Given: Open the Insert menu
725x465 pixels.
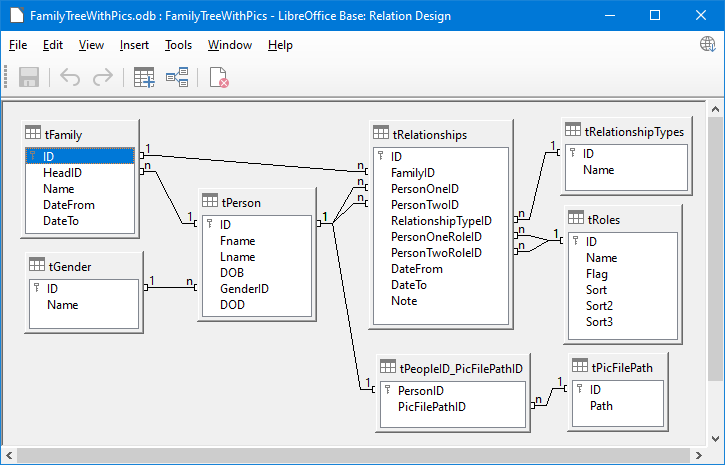Looking at the screenshot, I should tap(134, 45).
